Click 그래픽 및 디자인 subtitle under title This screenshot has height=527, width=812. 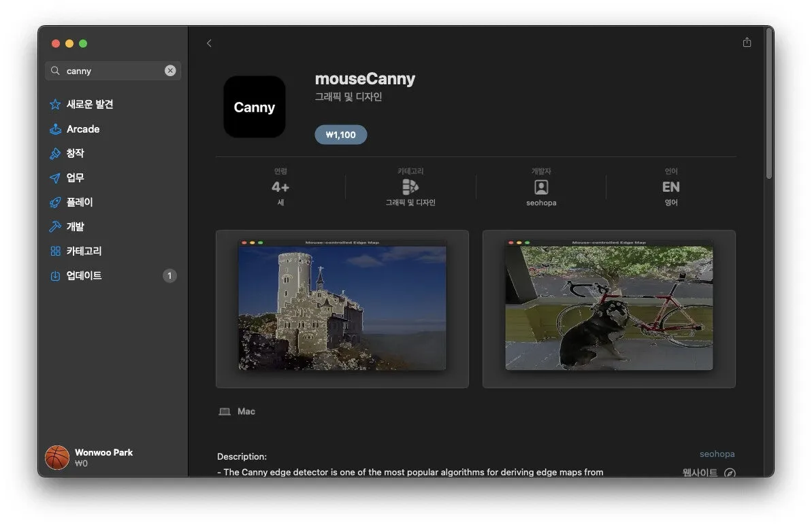click(x=348, y=97)
